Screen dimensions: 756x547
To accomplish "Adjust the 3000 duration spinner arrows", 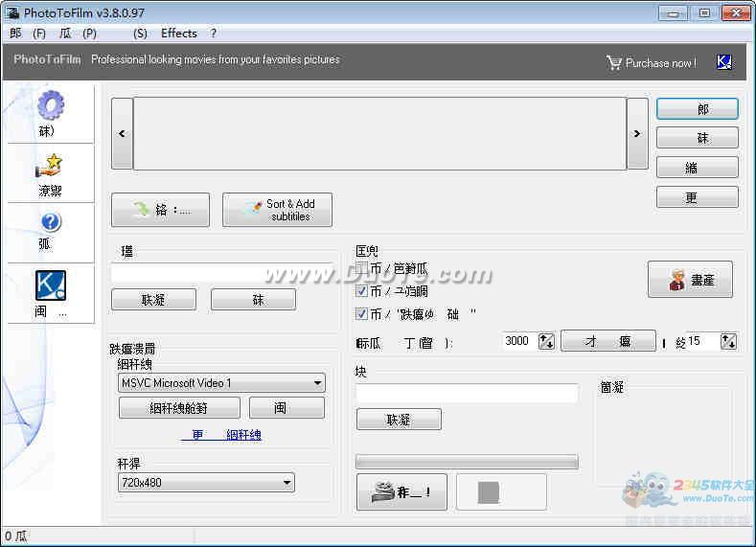I will (546, 342).
